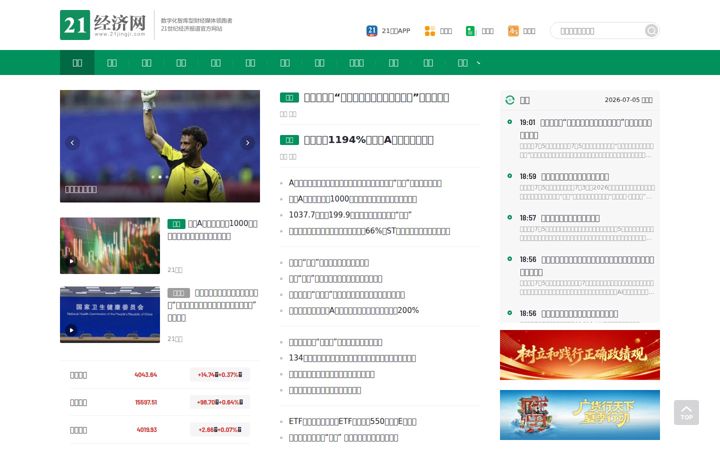Click the index value 4043.64
This screenshot has height=450, width=720.
click(146, 375)
